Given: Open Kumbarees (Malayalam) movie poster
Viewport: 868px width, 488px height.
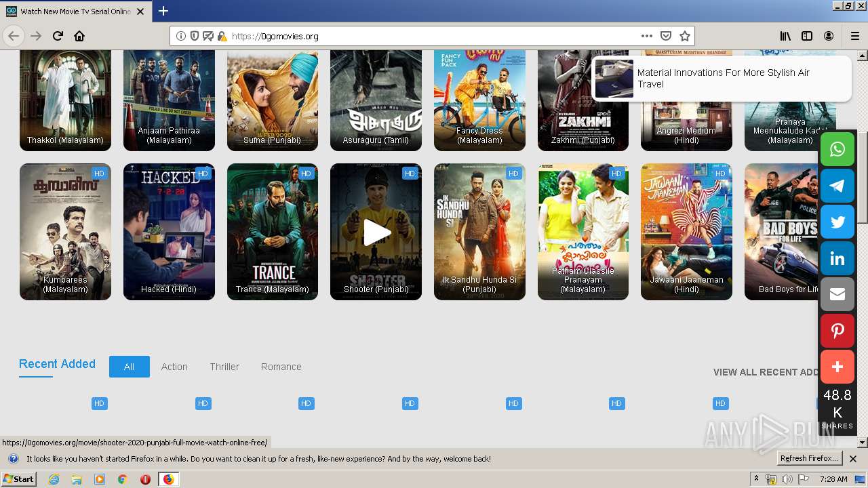Looking at the screenshot, I should (x=65, y=232).
